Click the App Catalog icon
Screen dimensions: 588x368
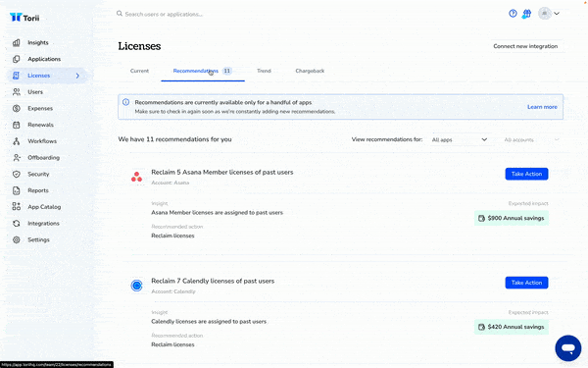pos(16,206)
